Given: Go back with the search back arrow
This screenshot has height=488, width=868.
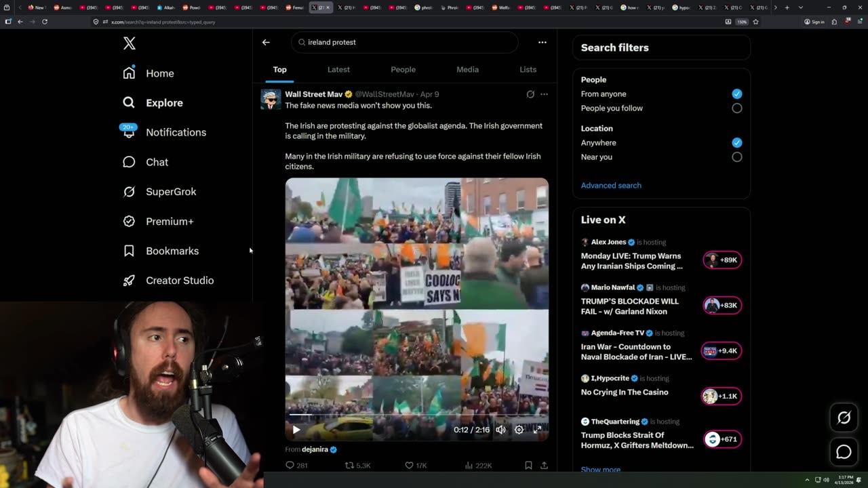Looking at the screenshot, I should click(x=266, y=42).
